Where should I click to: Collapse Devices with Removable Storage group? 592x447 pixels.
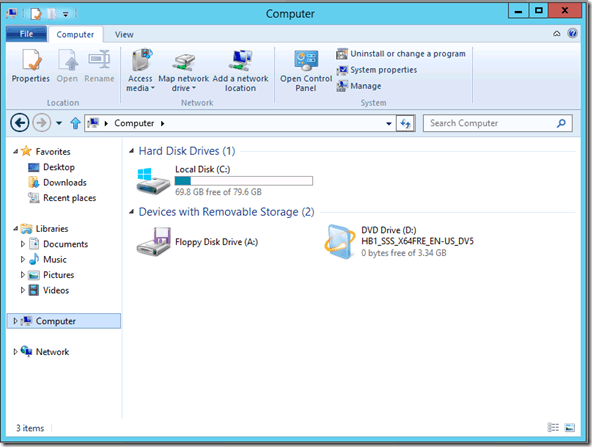[x=131, y=212]
